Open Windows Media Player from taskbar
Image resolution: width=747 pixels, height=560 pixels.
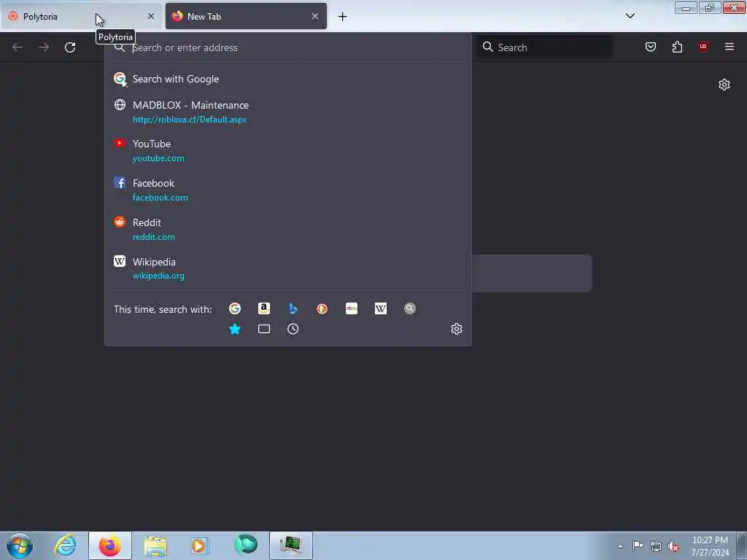[200, 545]
